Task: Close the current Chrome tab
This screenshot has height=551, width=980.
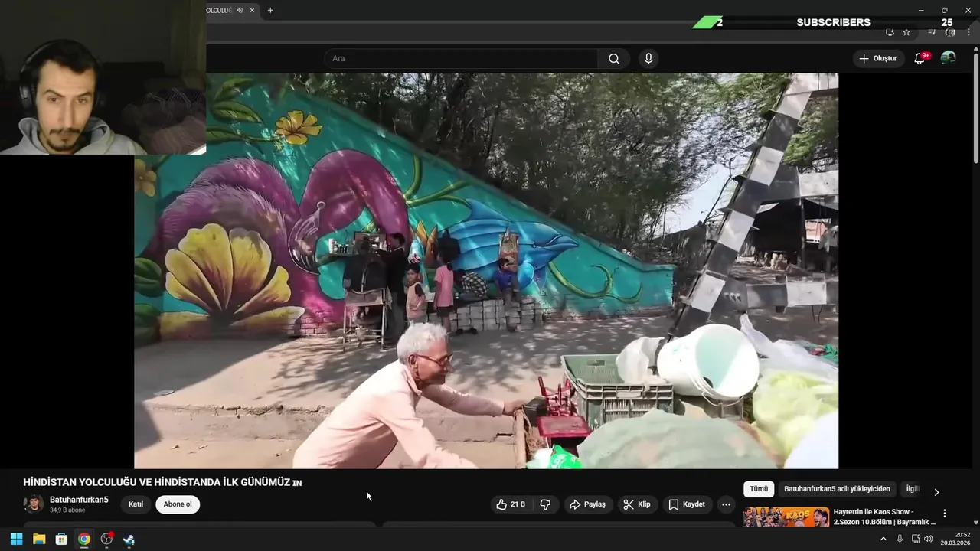Action: 252,10
